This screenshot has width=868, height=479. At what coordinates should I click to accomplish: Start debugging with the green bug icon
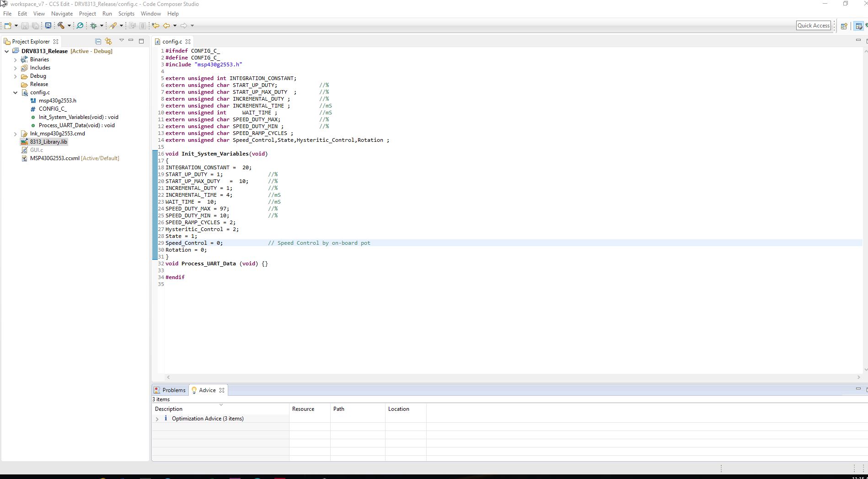94,26
